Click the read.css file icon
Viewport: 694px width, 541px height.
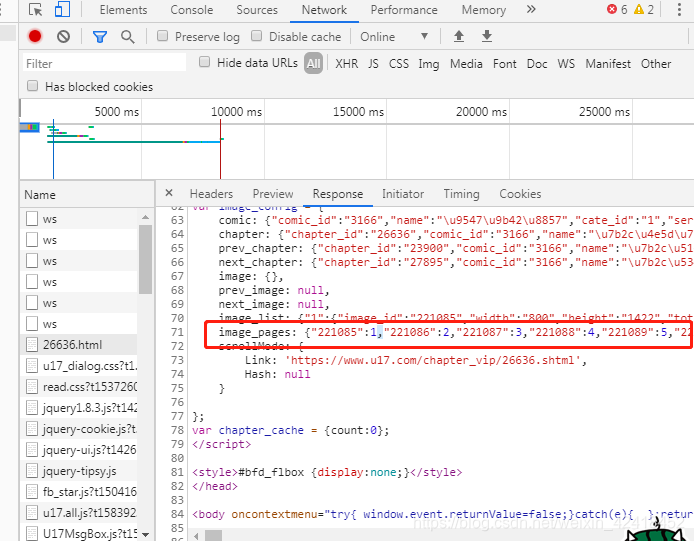(32, 386)
